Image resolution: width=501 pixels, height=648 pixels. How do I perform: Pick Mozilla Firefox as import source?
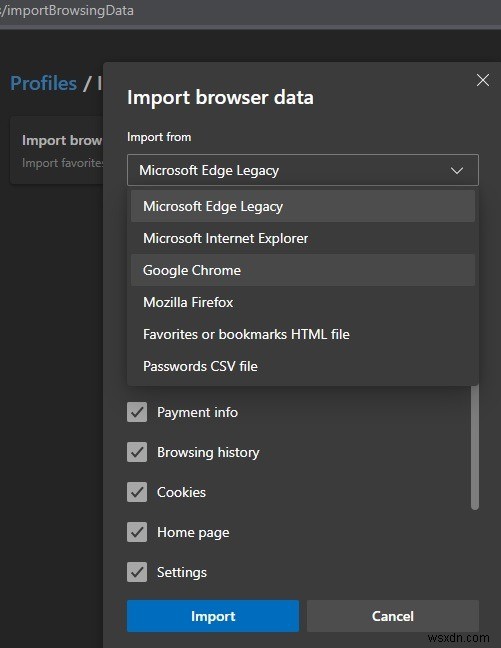303,302
